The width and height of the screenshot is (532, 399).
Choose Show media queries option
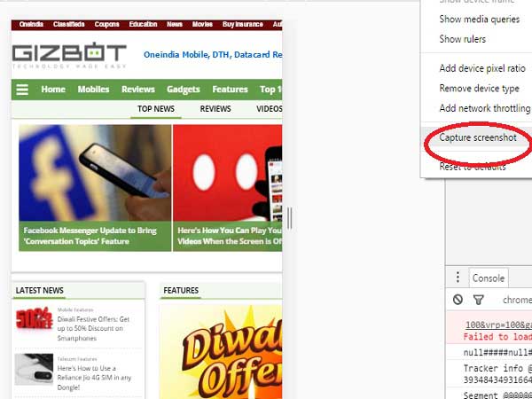(x=479, y=20)
